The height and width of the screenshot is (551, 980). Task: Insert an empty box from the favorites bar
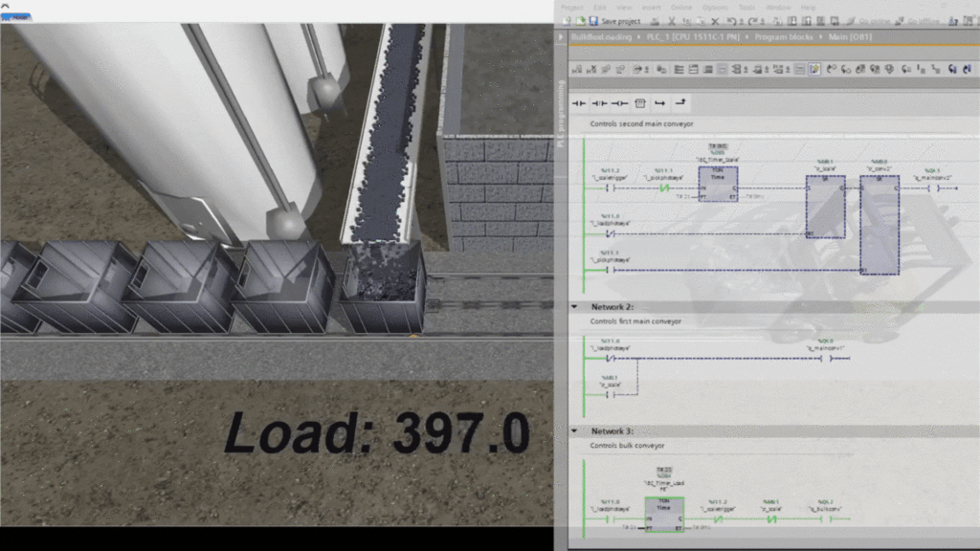click(640, 103)
